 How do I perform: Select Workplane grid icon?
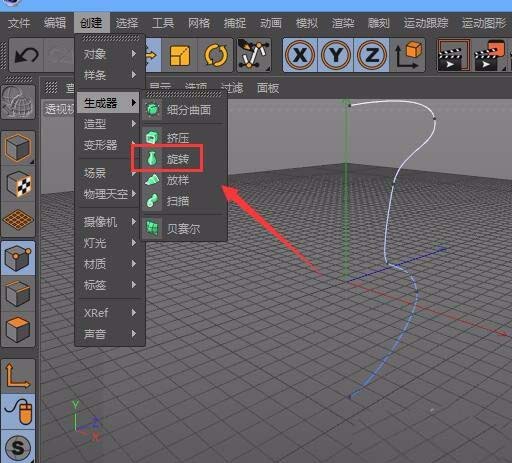pos(18,219)
